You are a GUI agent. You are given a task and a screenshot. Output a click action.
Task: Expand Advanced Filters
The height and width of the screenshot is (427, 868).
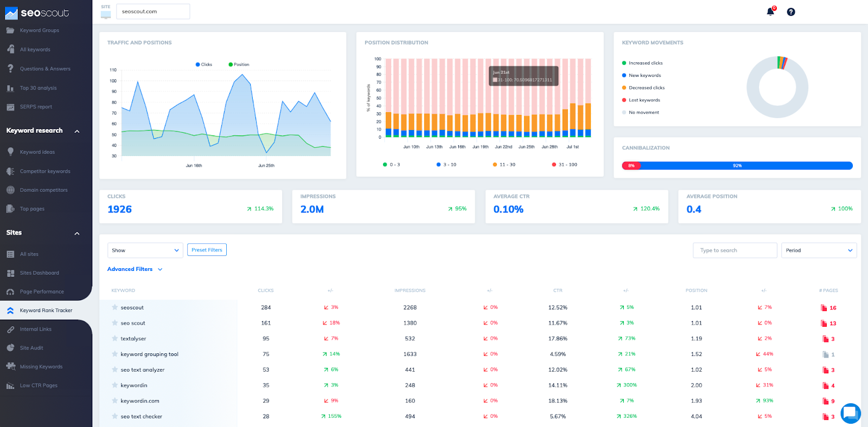135,269
